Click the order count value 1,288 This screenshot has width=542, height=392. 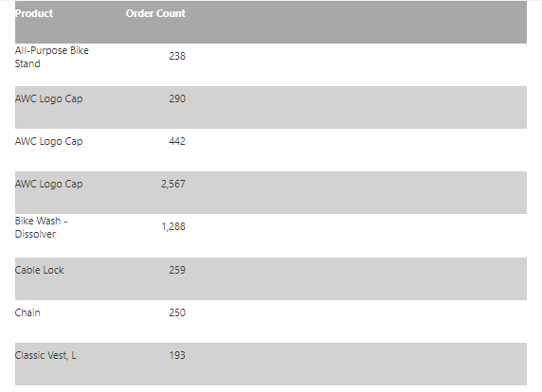coord(173,226)
